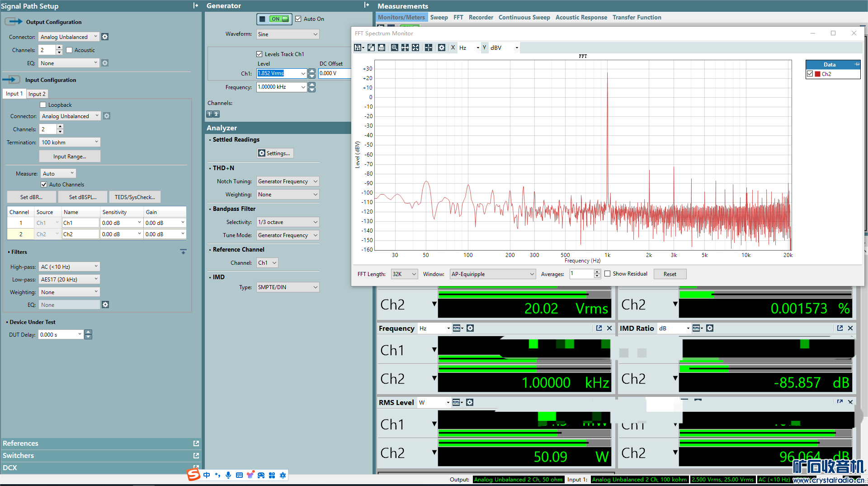This screenshot has width=868, height=486.
Task: Increment generator Ch1 level up arrow
Action: tap(312, 71)
